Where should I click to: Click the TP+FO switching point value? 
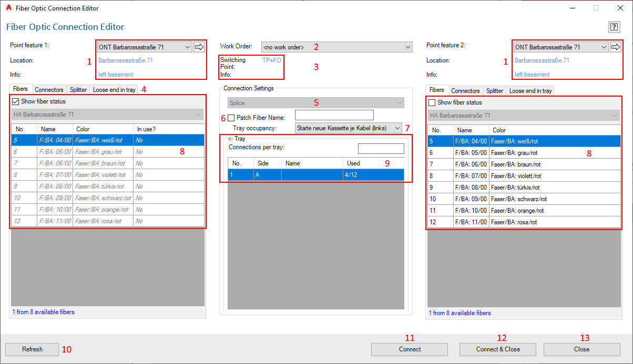[272, 60]
